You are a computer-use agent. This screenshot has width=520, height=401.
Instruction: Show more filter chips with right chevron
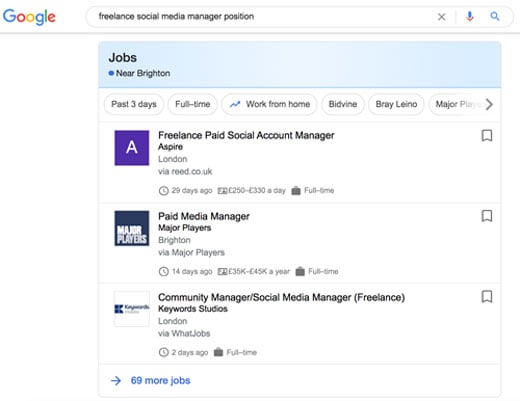pos(489,104)
